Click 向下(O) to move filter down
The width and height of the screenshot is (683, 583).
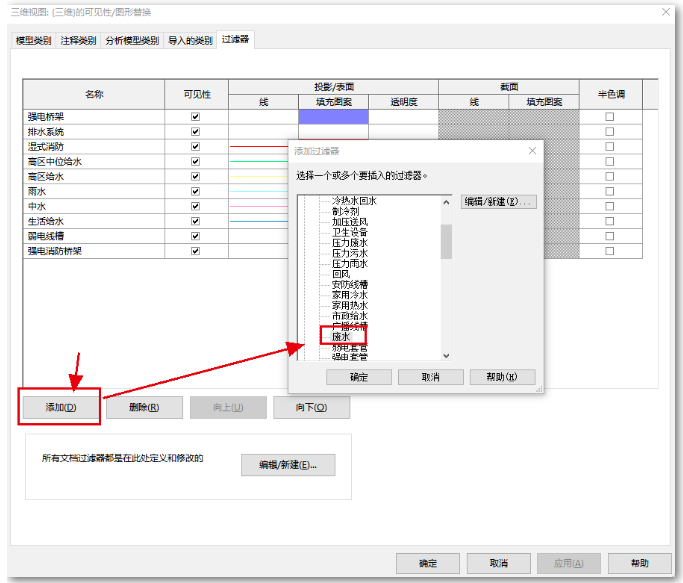[311, 408]
